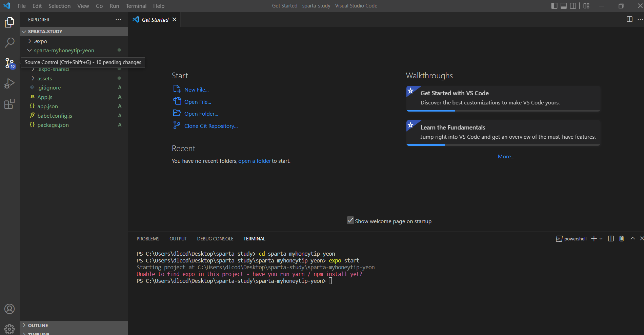Viewport: 644px width, 335px height.
Task: Open the Accounts menu icon
Action: point(9,309)
